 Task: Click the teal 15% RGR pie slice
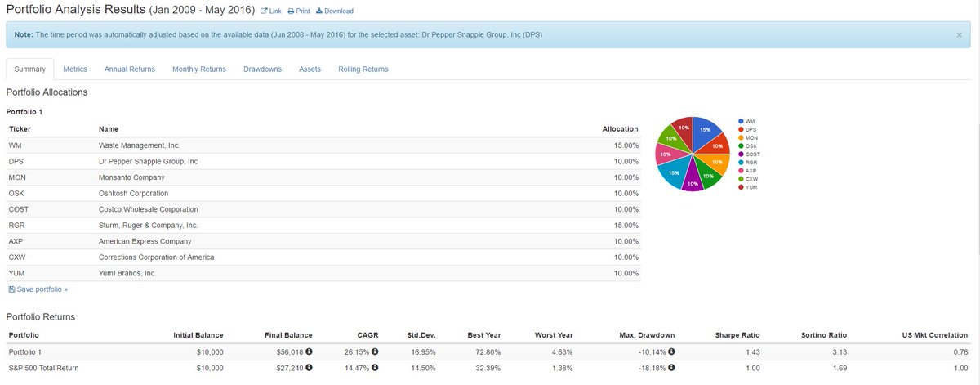point(673,172)
